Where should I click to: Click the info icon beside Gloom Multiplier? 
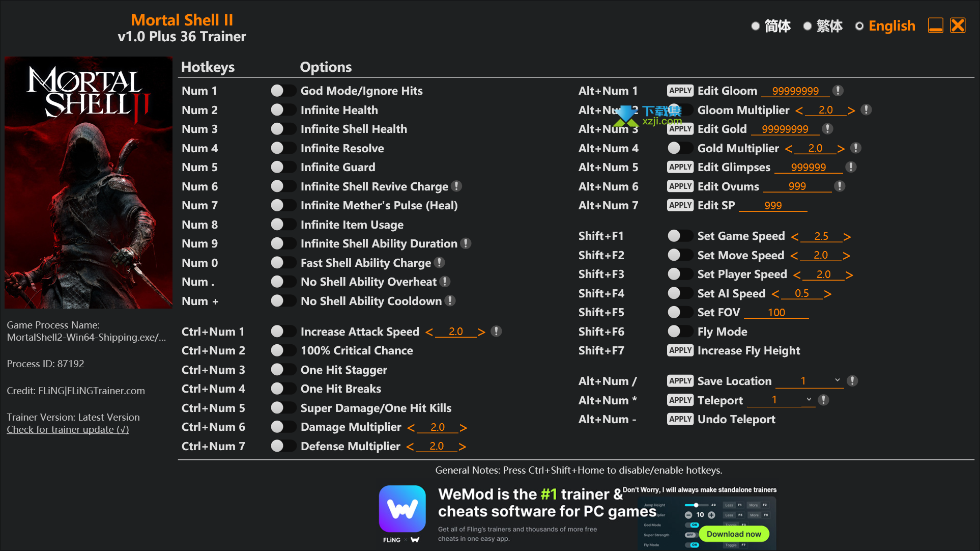tap(866, 110)
